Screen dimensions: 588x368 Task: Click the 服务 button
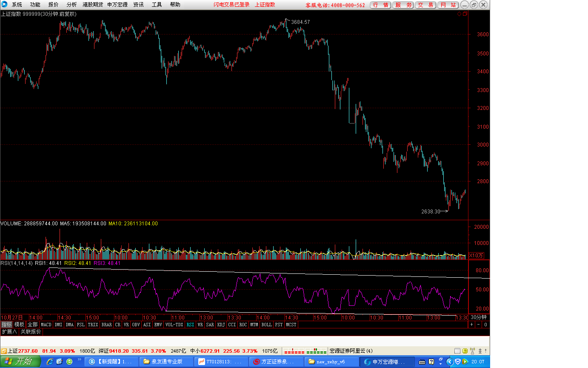(x=403, y=5)
